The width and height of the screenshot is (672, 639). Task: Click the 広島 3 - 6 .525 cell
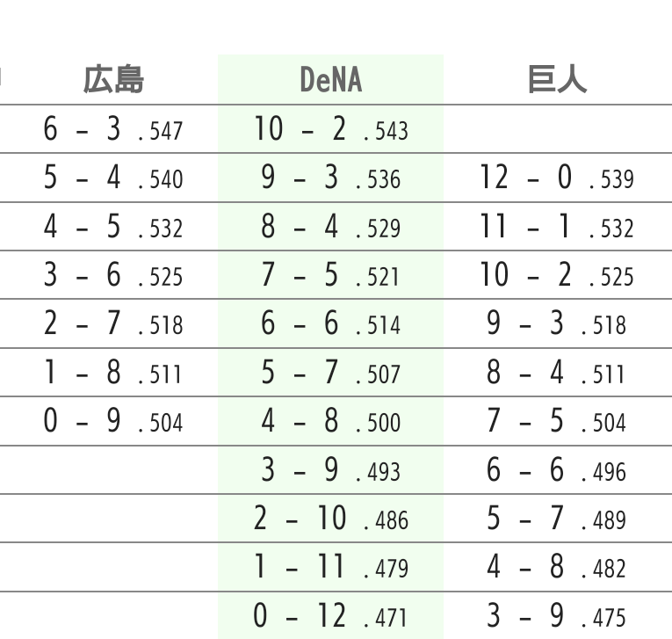[x=113, y=275]
